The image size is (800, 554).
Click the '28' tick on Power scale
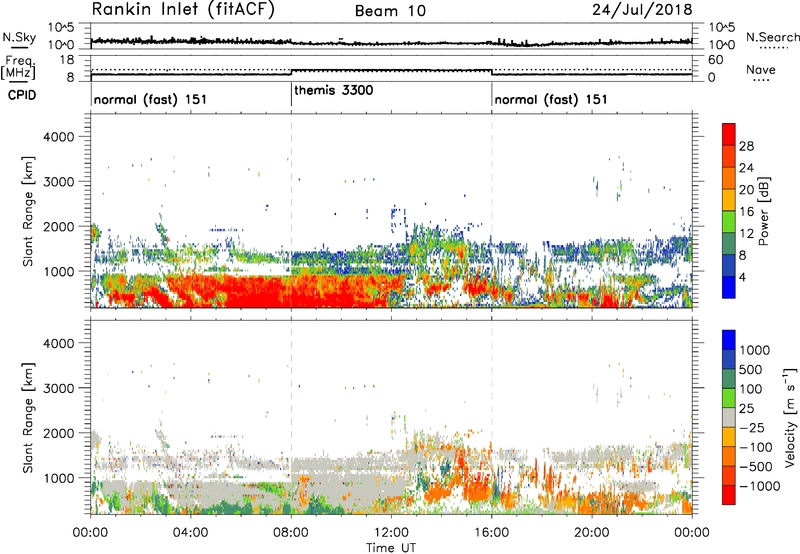pyautogui.click(x=746, y=146)
